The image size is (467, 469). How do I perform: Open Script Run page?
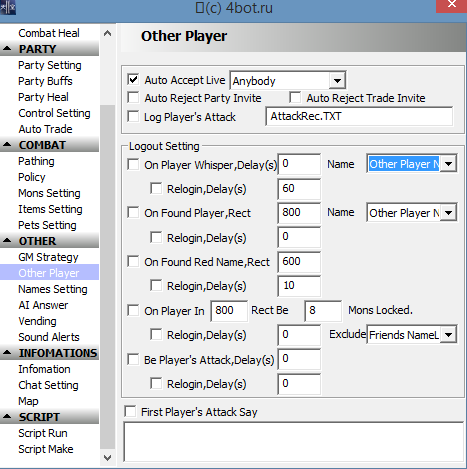pos(43,433)
